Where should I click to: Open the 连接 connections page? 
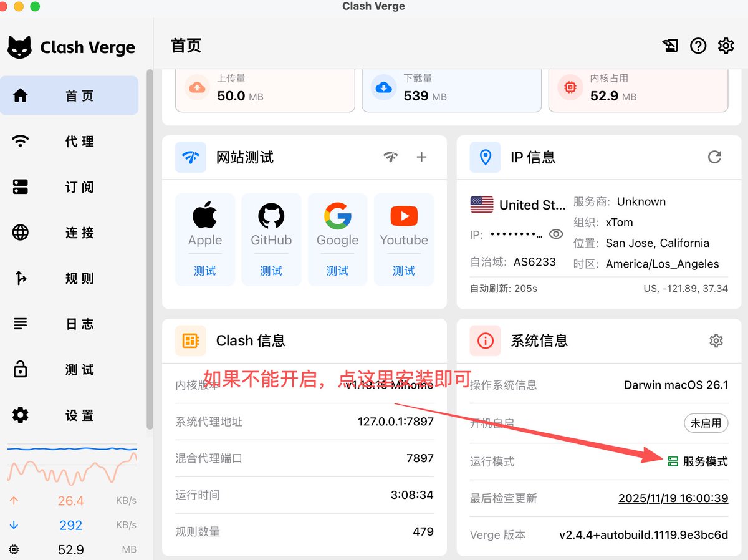coord(69,233)
